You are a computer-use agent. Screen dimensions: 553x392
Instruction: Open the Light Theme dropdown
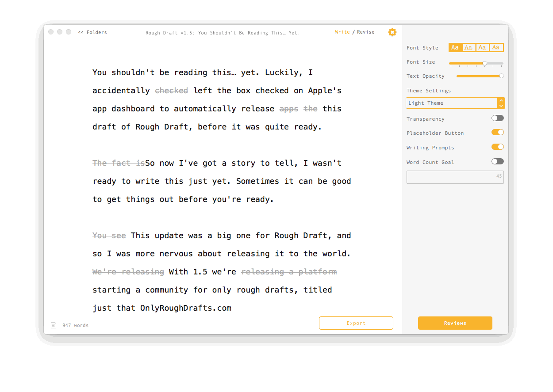click(455, 103)
